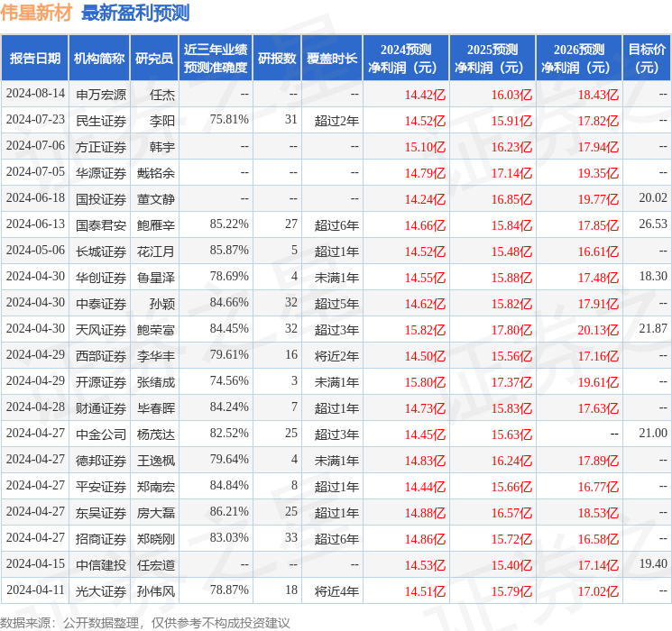This screenshot has height=631, width=672.
Task: Select the 申万宏源 institution cell
Action: [x=101, y=95]
